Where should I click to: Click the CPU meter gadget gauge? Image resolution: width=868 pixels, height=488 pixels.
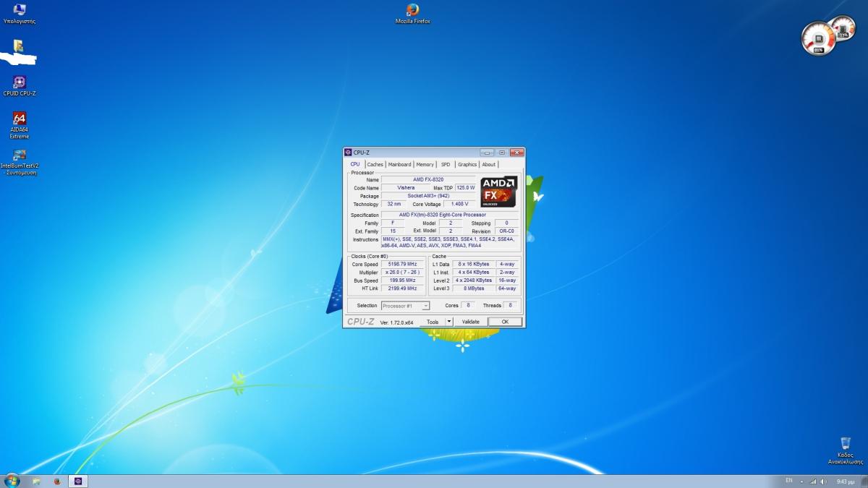(x=818, y=38)
